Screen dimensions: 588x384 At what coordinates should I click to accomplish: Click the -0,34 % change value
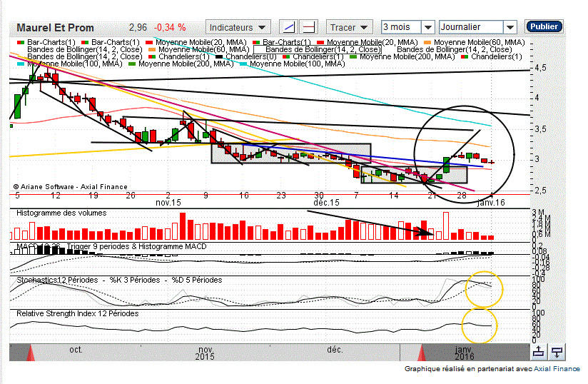170,27
